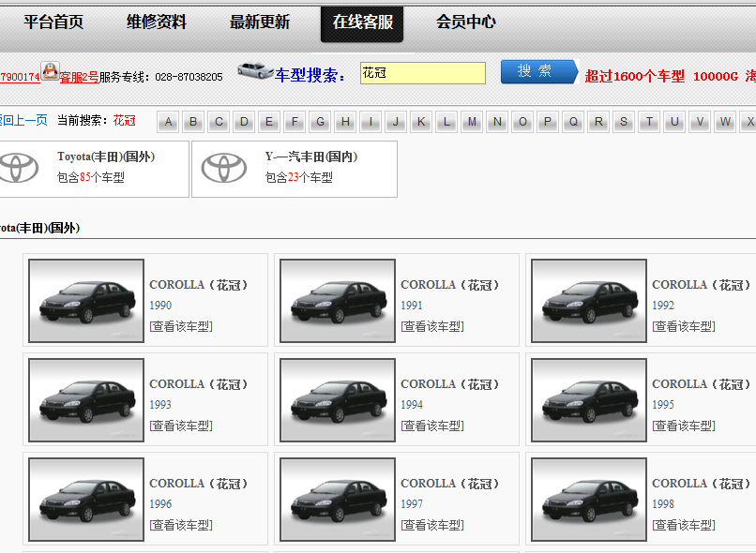Screen dimensions: 756x553
Task: Click [查看该车型] for COROLLA 1998
Action: click(x=684, y=525)
